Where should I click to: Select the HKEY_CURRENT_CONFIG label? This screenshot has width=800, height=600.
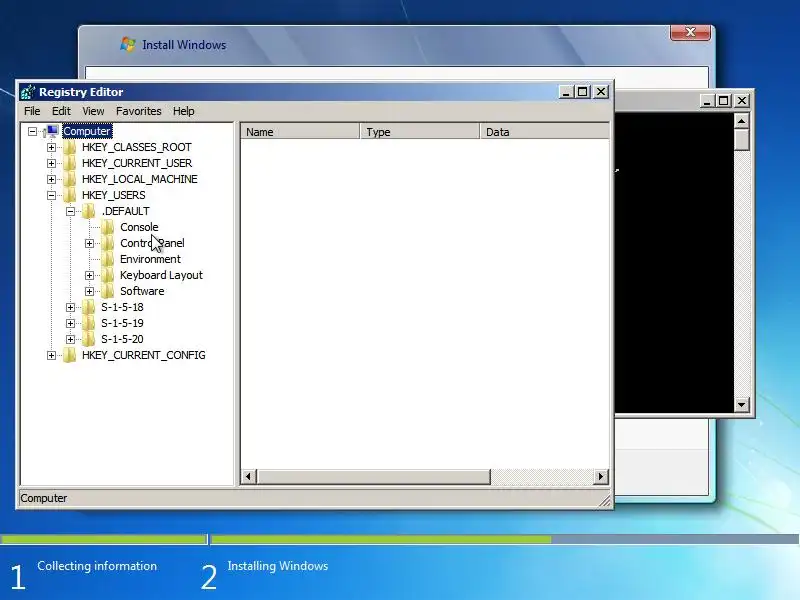(x=144, y=355)
